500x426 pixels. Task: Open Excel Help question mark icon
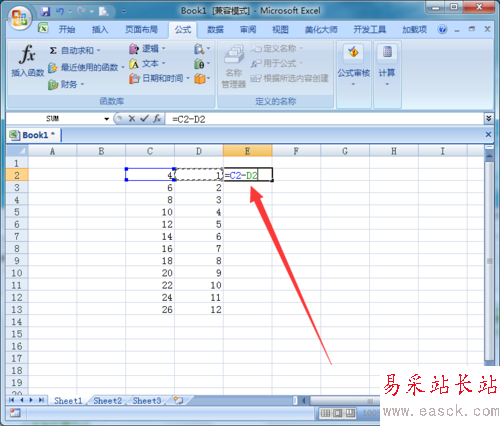point(442,30)
